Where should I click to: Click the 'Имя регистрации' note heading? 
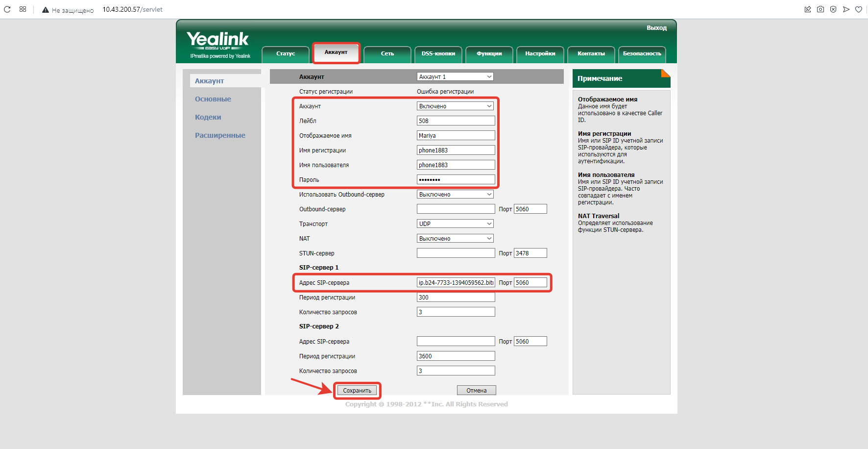(604, 133)
